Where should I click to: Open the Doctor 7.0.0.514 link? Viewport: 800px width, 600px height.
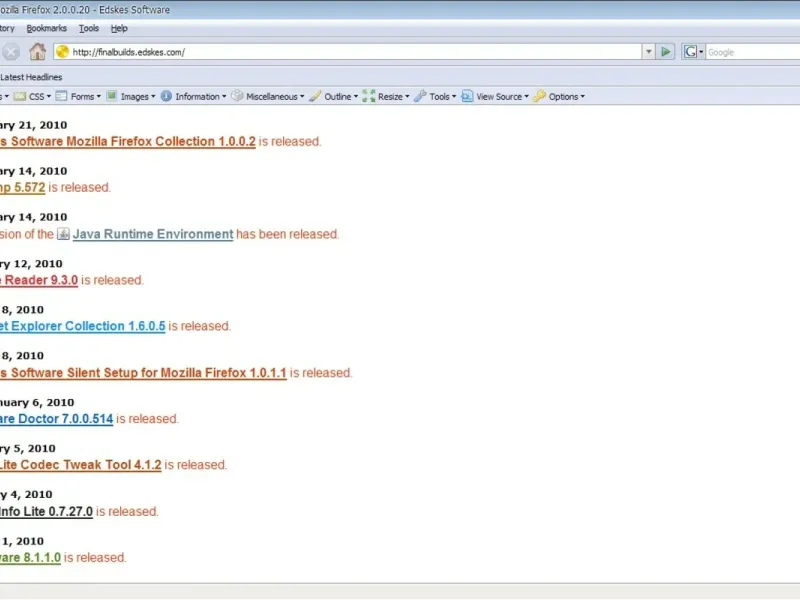point(56,419)
